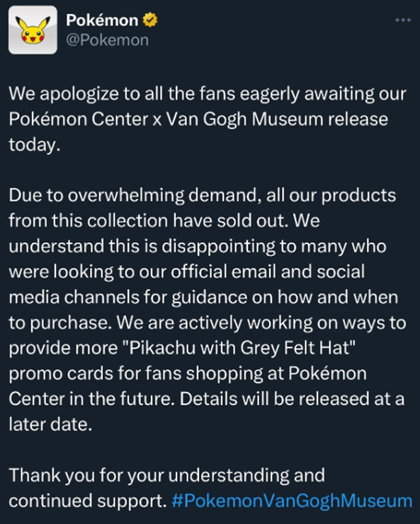Image resolution: width=420 pixels, height=524 pixels.
Task: Visit the @Pokemon handle
Action: 107,40
